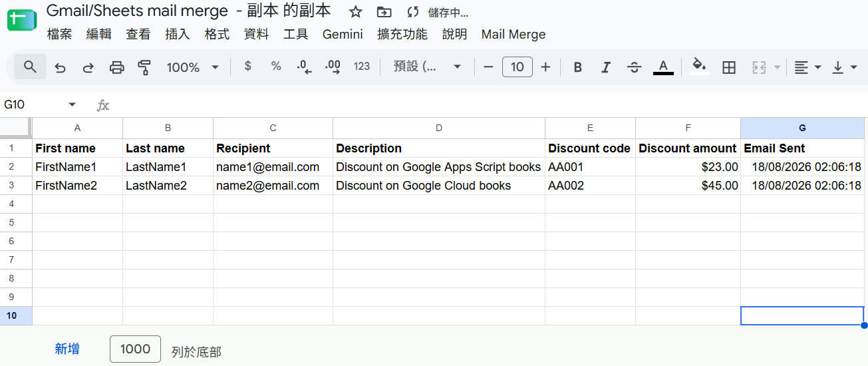Screen dimensions: 868x366
Task: Select the select-all corner box
Action: tap(16, 128)
